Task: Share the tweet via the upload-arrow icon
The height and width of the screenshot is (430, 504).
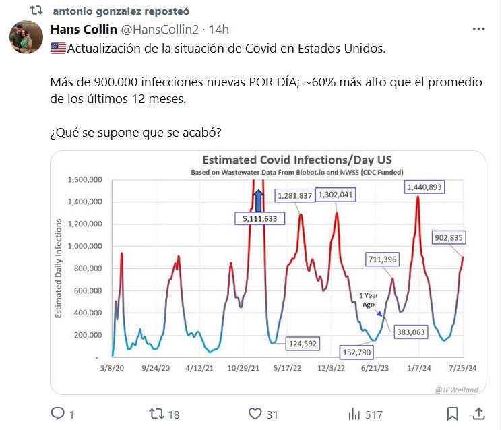Action: (478, 414)
